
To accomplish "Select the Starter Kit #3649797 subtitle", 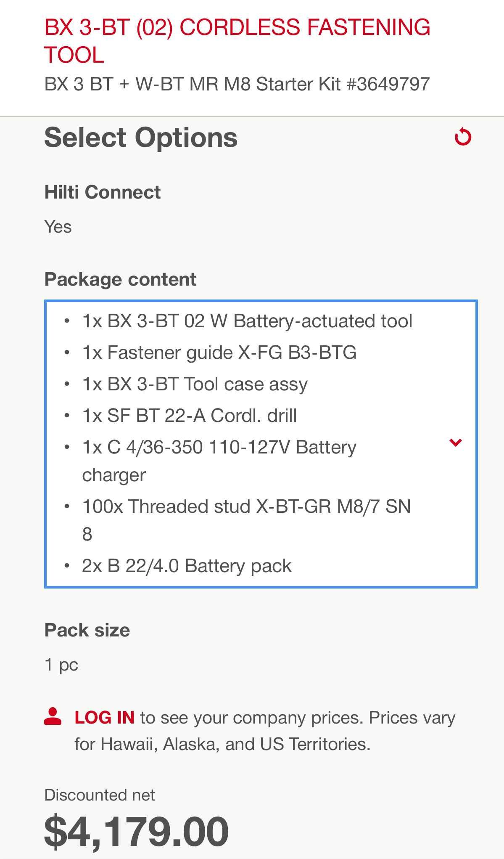I will click(x=237, y=84).
